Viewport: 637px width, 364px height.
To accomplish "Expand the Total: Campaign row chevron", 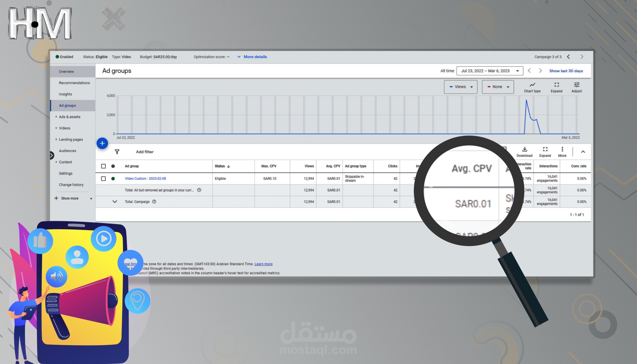I will click(x=115, y=201).
